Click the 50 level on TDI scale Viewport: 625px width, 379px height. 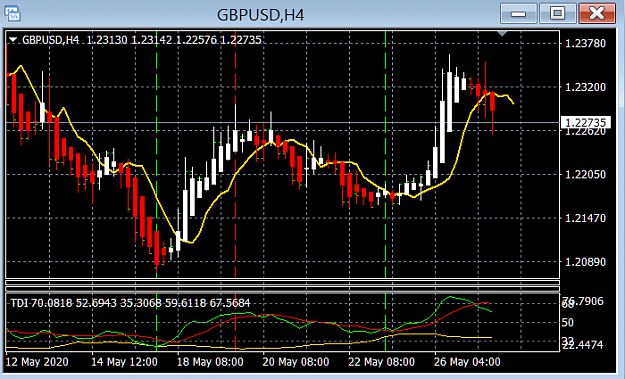tap(568, 322)
